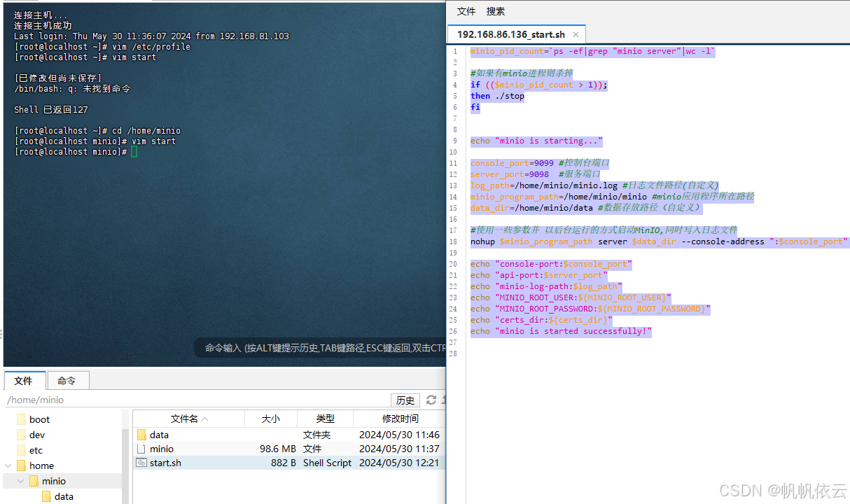Click the 'Shell 已返回127' terminal line

point(51,110)
